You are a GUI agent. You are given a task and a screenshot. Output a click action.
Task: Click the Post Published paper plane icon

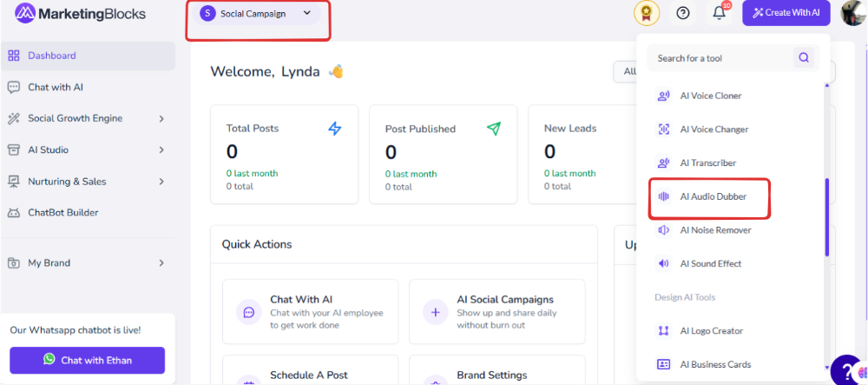(493, 129)
